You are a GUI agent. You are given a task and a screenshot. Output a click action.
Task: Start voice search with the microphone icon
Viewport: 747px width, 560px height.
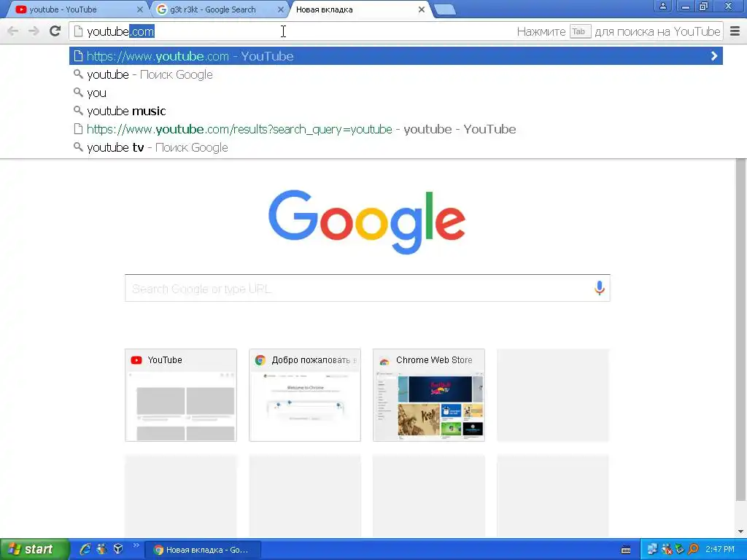600,288
